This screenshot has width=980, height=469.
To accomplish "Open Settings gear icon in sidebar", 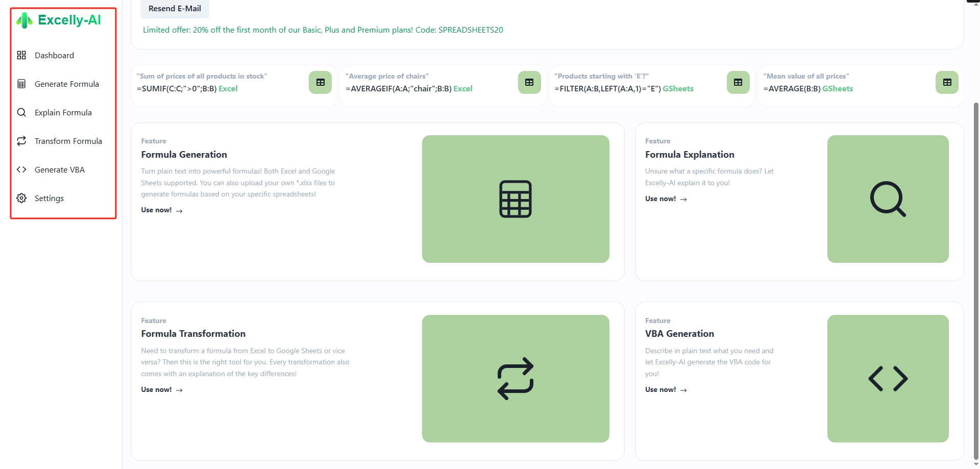I will (x=21, y=198).
